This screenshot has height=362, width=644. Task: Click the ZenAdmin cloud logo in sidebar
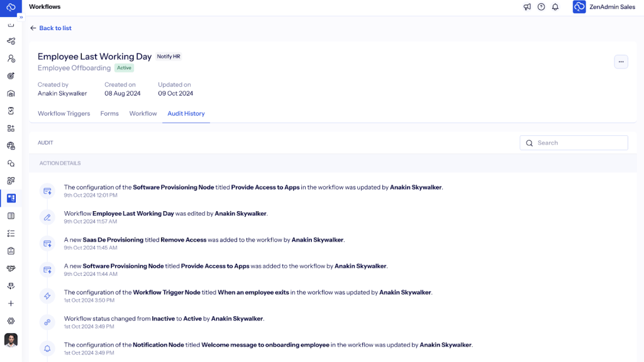(x=11, y=7)
